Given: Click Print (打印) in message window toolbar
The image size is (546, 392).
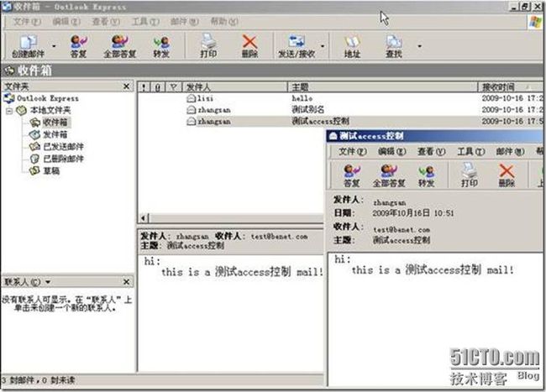Looking at the screenshot, I should coord(469,175).
